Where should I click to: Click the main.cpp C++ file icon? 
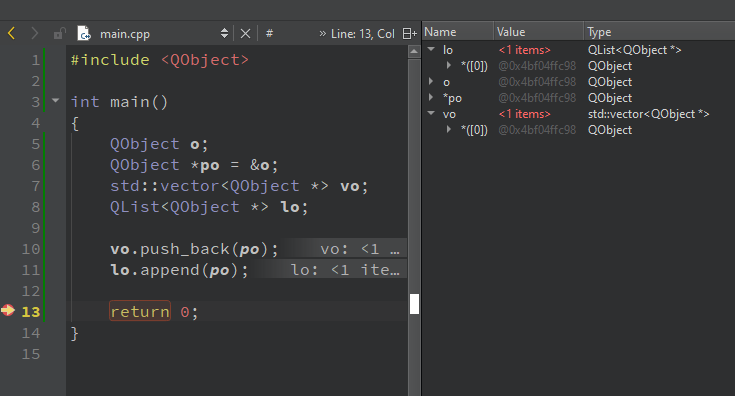(84, 33)
